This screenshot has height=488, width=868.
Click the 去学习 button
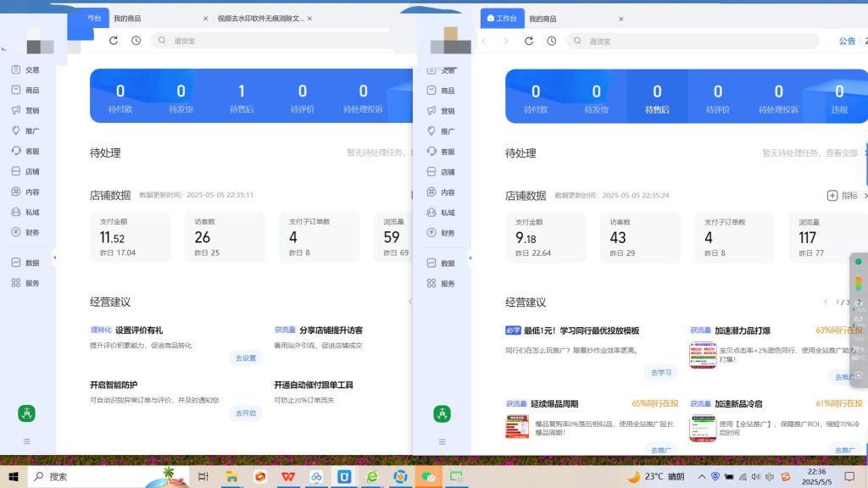(661, 373)
